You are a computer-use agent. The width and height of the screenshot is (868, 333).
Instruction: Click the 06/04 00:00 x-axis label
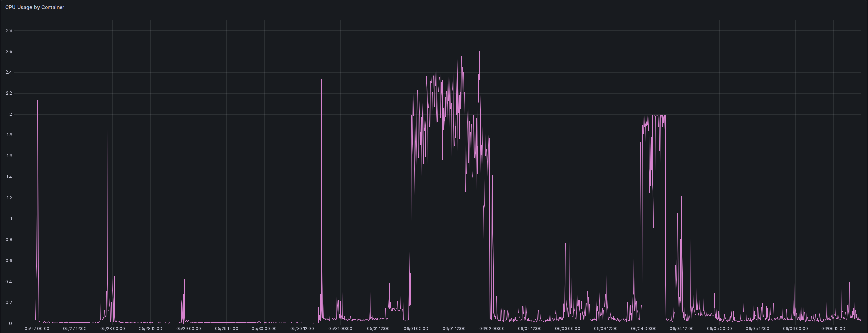[644, 329]
